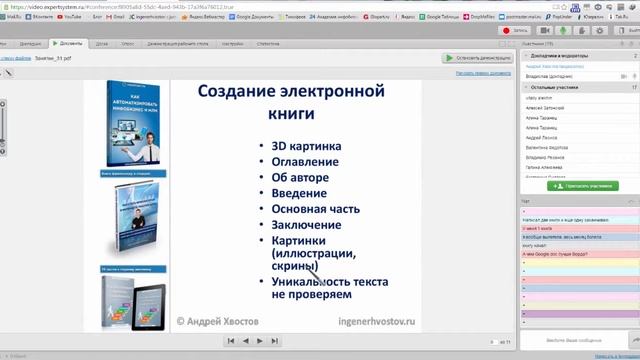
Task: Click zoom-in icon above the zoom slider
Action: (2, 104)
